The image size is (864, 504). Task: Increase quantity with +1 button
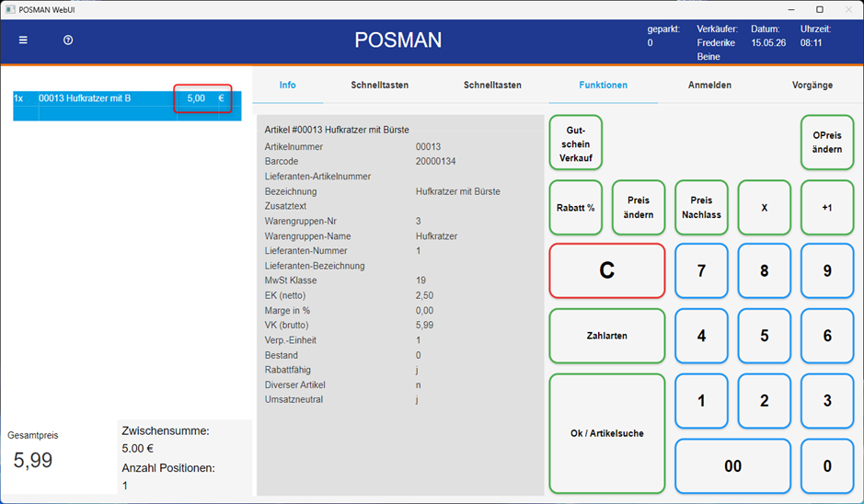[x=827, y=208]
